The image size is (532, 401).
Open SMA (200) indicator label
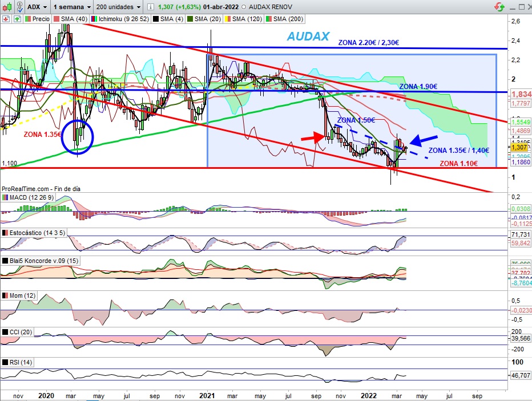(284, 19)
